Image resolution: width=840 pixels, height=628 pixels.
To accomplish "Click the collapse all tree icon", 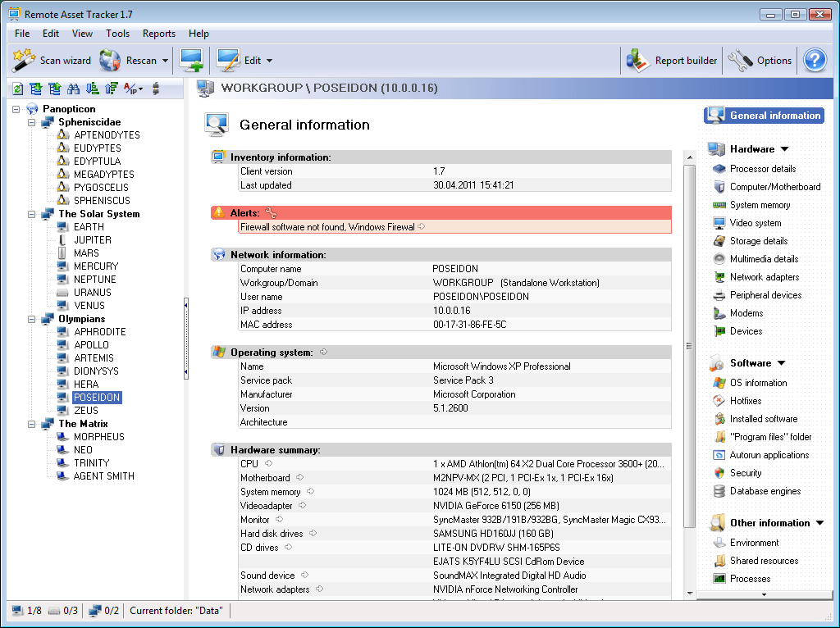I will [x=55, y=89].
